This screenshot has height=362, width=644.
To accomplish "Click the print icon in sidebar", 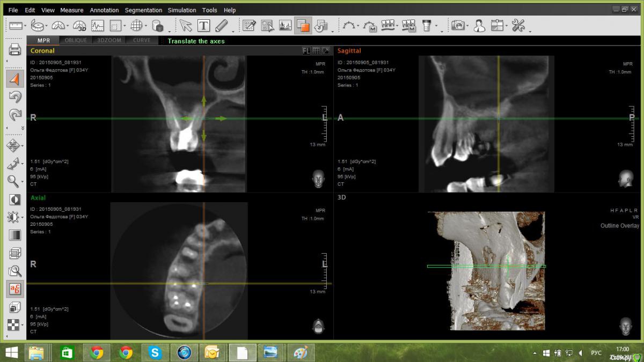I will point(14,50).
